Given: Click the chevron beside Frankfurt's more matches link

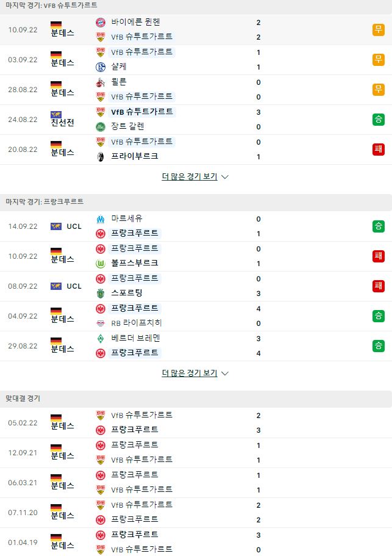Looking at the screenshot, I should tap(224, 374).
